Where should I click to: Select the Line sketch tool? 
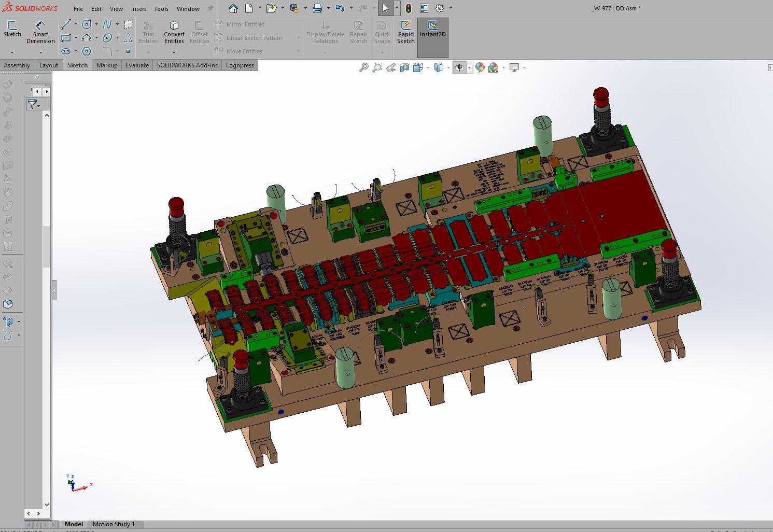point(66,24)
